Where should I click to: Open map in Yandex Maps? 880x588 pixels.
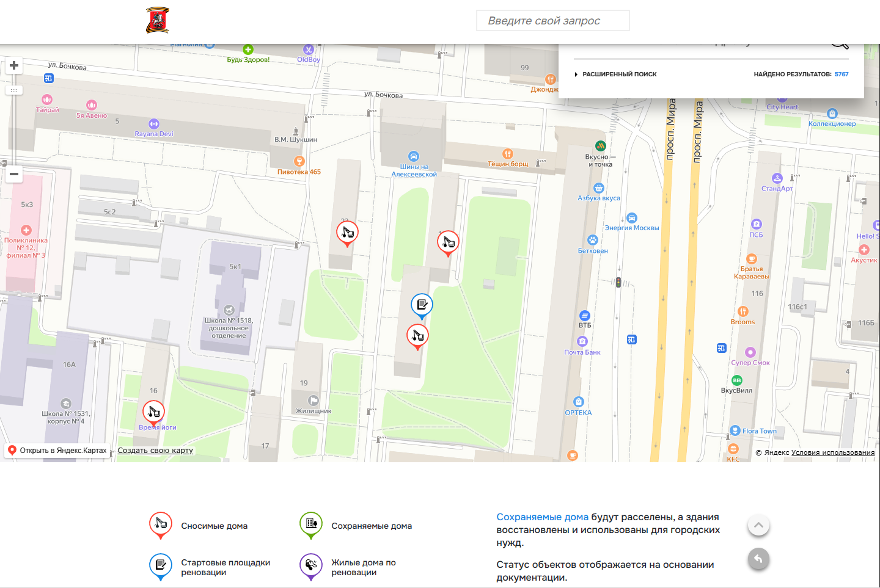point(57,451)
